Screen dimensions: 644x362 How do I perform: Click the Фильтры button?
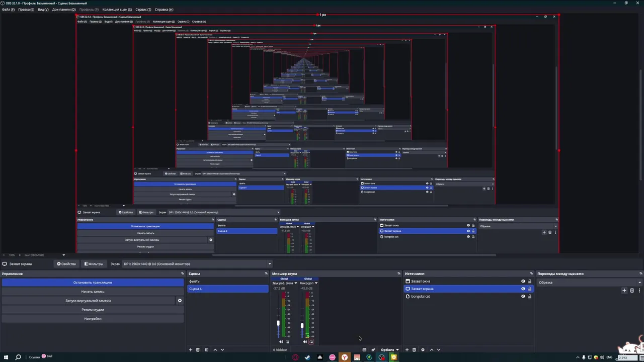pyautogui.click(x=94, y=264)
